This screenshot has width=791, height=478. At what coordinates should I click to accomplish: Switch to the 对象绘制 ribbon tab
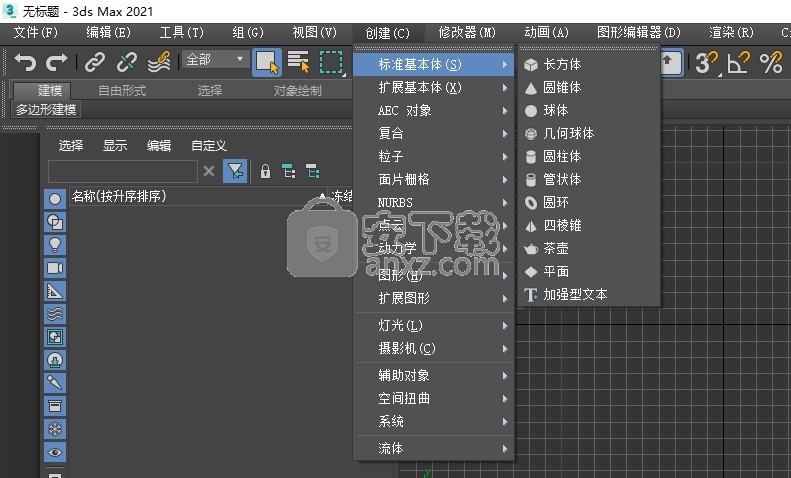coord(298,91)
